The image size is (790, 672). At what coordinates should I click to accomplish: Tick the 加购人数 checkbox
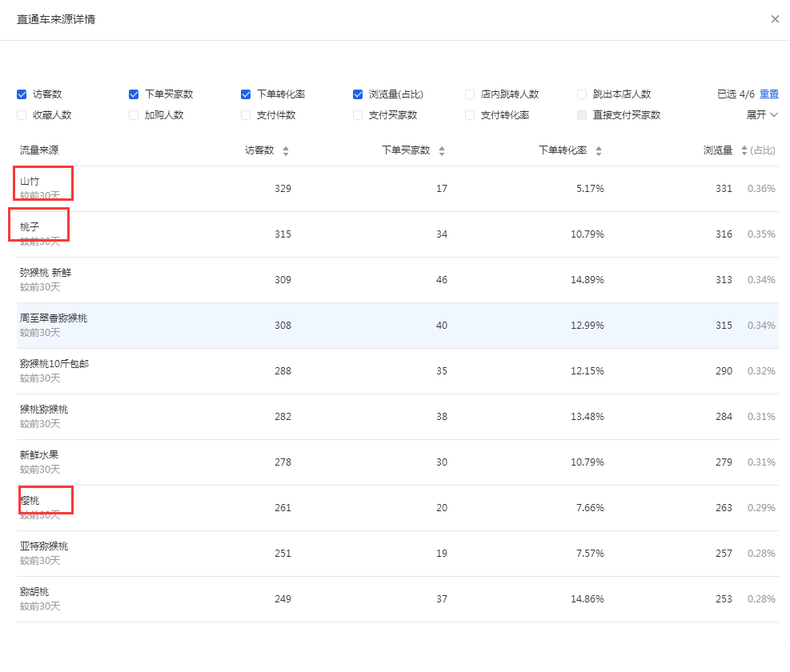coord(134,115)
